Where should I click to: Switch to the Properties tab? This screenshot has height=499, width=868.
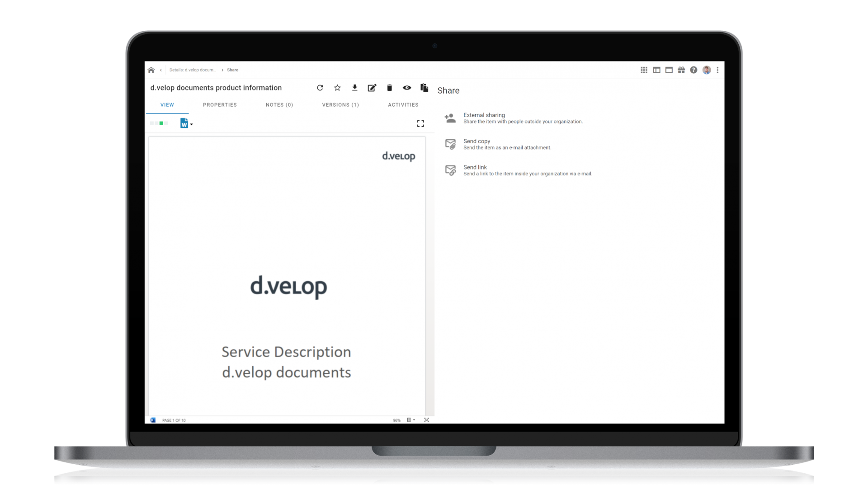point(220,105)
